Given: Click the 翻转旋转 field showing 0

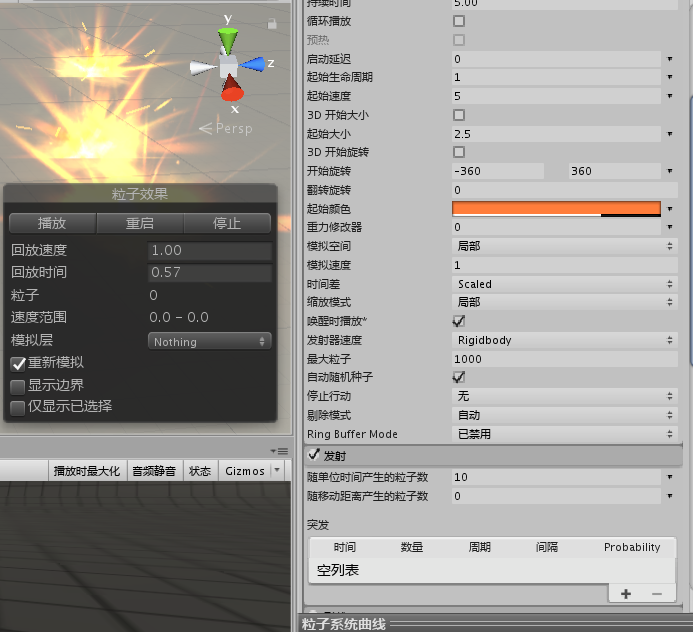Looking at the screenshot, I should click(564, 190).
